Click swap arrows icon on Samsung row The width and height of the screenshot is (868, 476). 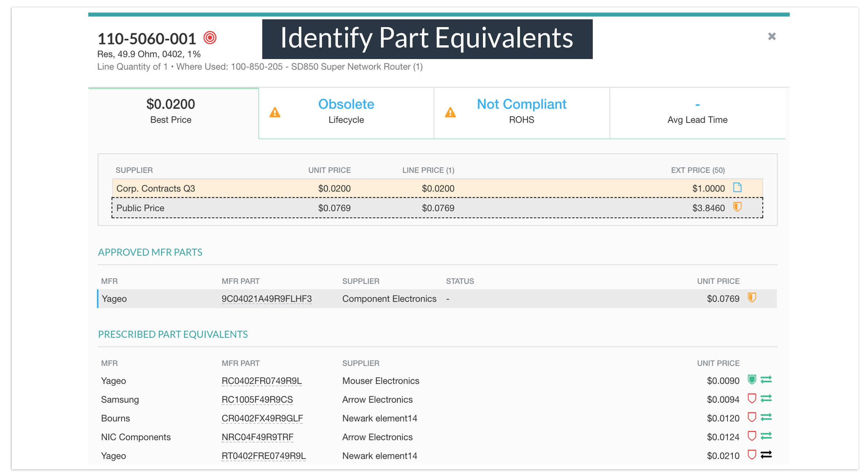766,398
